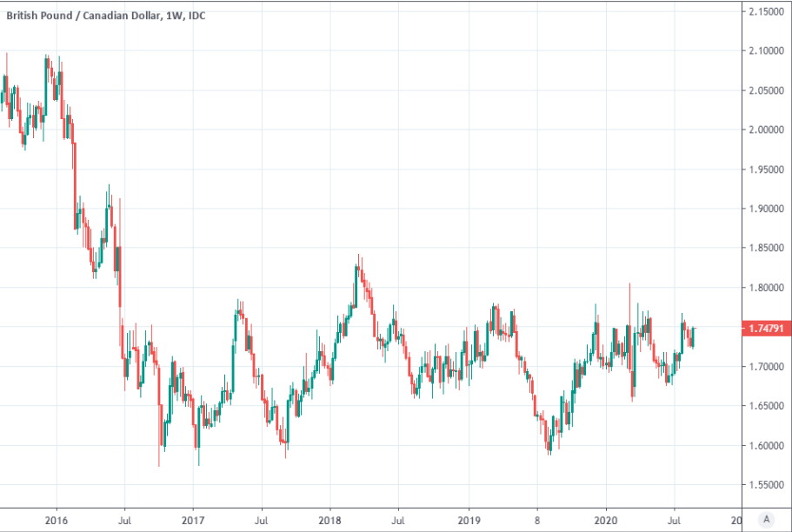Click the 1.55000 price axis label

pos(767,486)
